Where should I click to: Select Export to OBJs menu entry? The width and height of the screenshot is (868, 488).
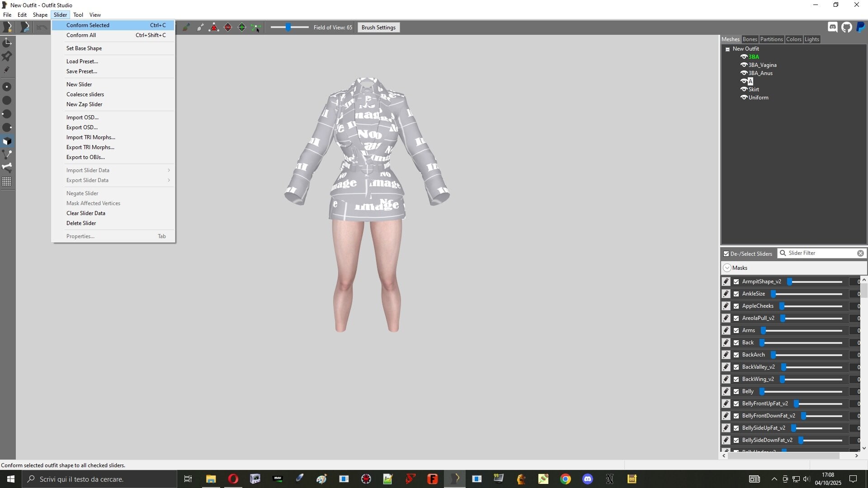[x=113, y=157]
